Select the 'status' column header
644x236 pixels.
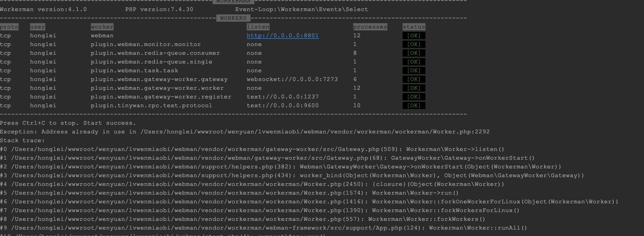point(414,27)
